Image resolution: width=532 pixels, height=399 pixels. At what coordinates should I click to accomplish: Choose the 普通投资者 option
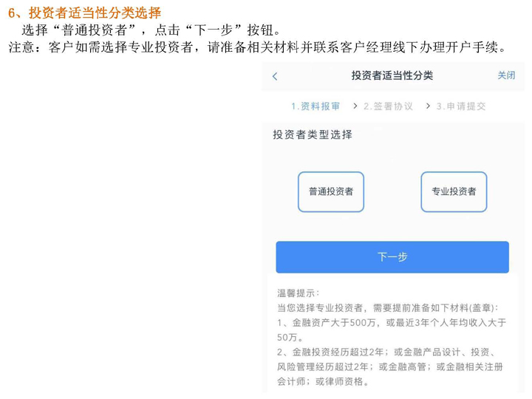point(331,192)
